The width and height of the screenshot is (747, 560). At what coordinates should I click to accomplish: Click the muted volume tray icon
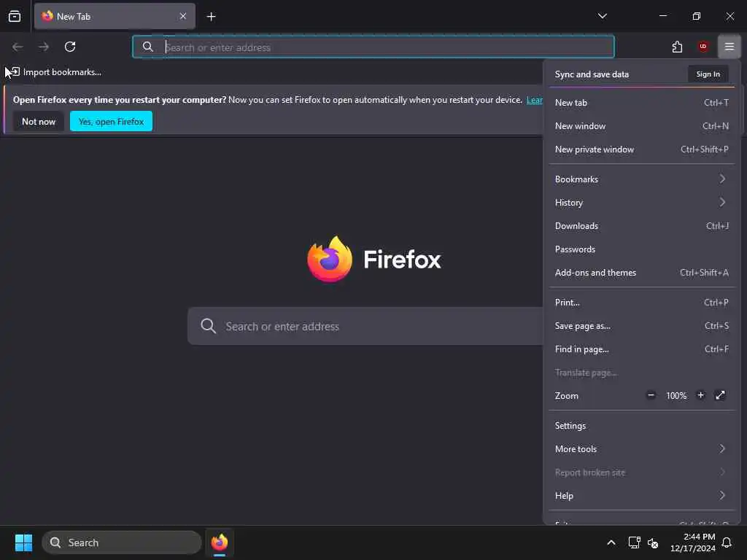[x=653, y=542]
